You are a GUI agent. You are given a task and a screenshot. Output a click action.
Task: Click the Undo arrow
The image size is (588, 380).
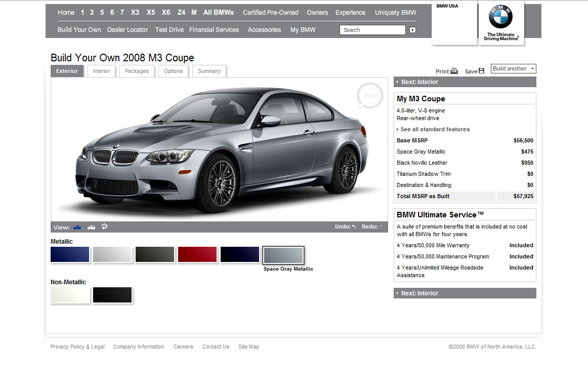coord(354,227)
